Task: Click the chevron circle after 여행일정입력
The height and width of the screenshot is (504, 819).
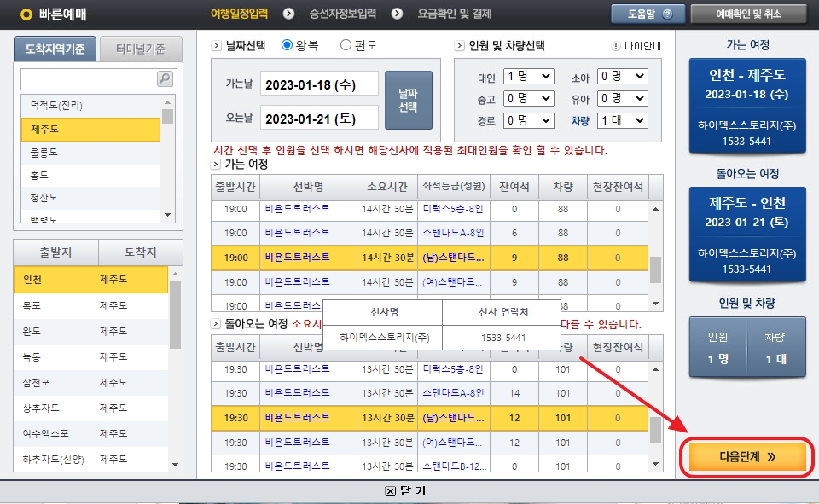Action: point(288,14)
